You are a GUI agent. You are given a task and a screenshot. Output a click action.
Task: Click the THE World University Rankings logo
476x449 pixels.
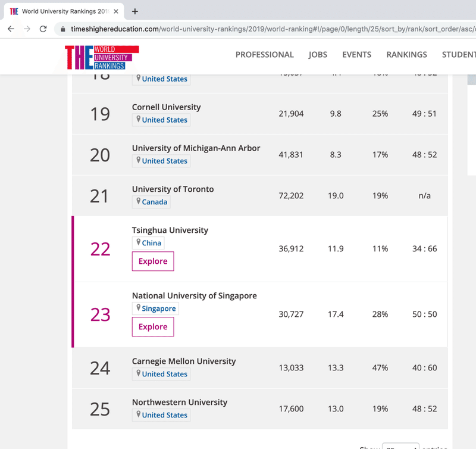point(102,57)
